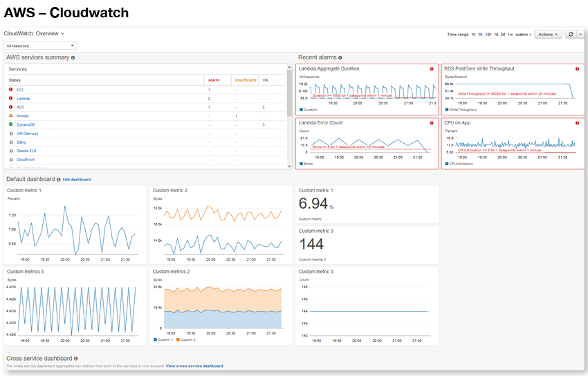This screenshot has height=376, width=588.
Task: Click the services list scrollbar thumb
Action: tap(289, 93)
